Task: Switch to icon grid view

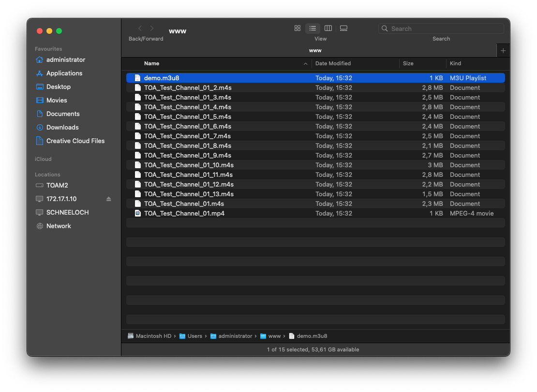Action: tap(297, 29)
